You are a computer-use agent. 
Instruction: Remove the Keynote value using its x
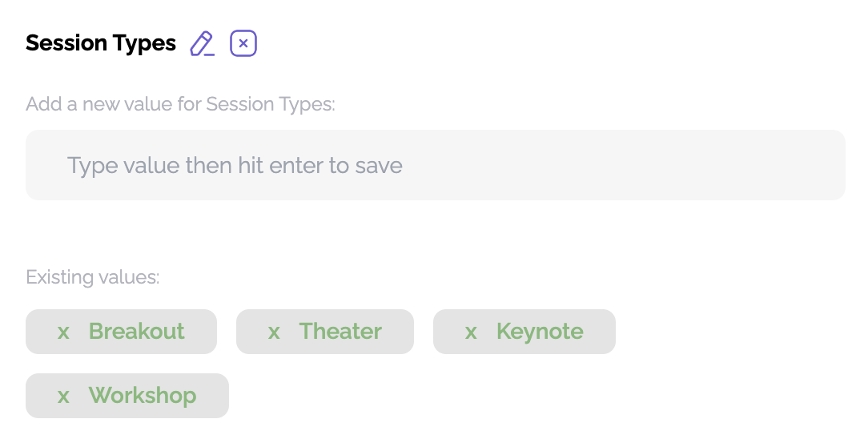click(x=471, y=332)
